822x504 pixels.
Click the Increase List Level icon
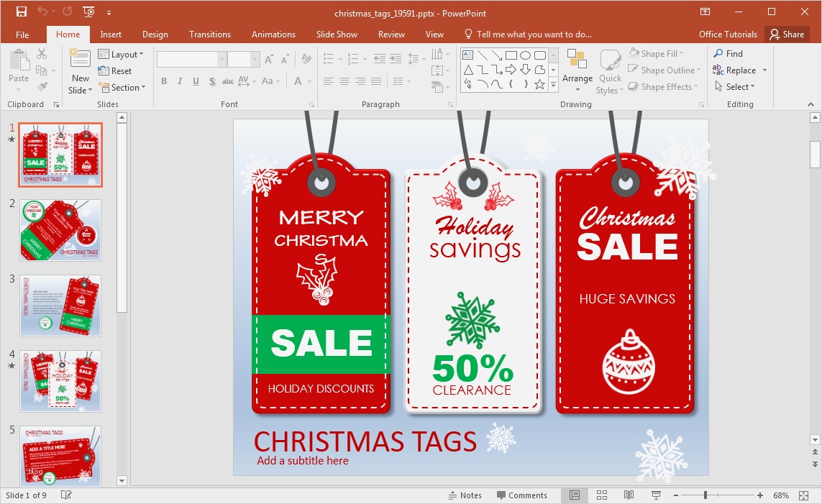click(396, 59)
